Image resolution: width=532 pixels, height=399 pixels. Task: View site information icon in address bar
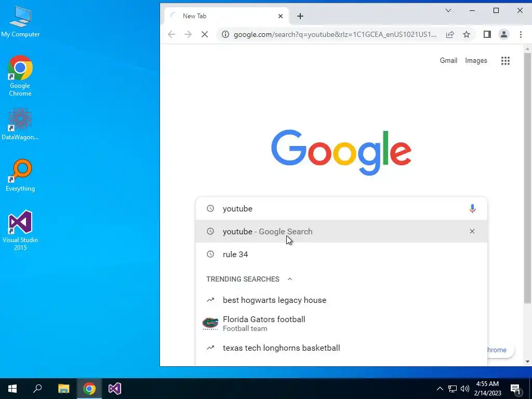coord(225,34)
